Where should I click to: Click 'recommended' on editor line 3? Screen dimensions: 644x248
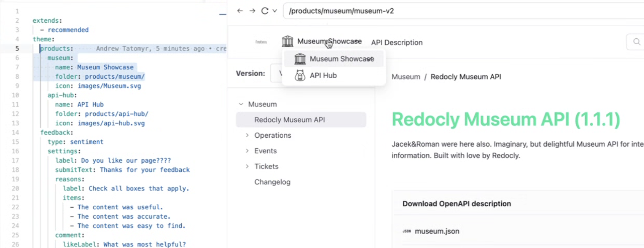coord(68,30)
